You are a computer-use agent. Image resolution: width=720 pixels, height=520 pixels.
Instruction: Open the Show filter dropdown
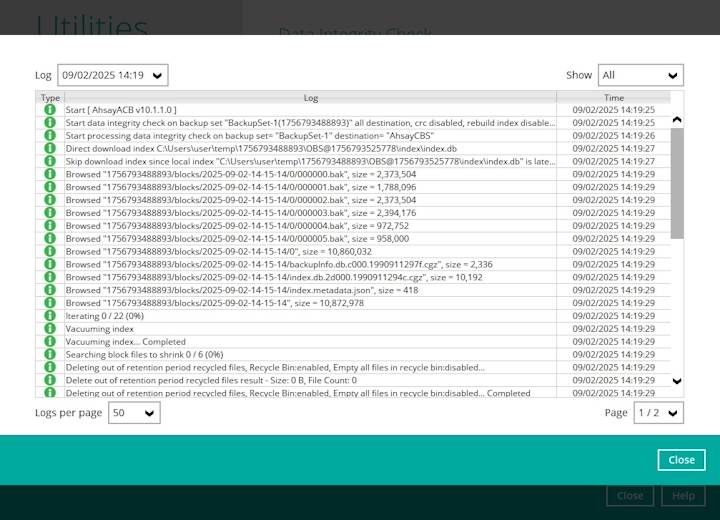click(640, 75)
